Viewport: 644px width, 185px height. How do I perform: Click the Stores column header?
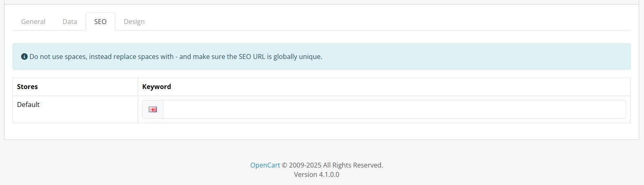pos(27,87)
